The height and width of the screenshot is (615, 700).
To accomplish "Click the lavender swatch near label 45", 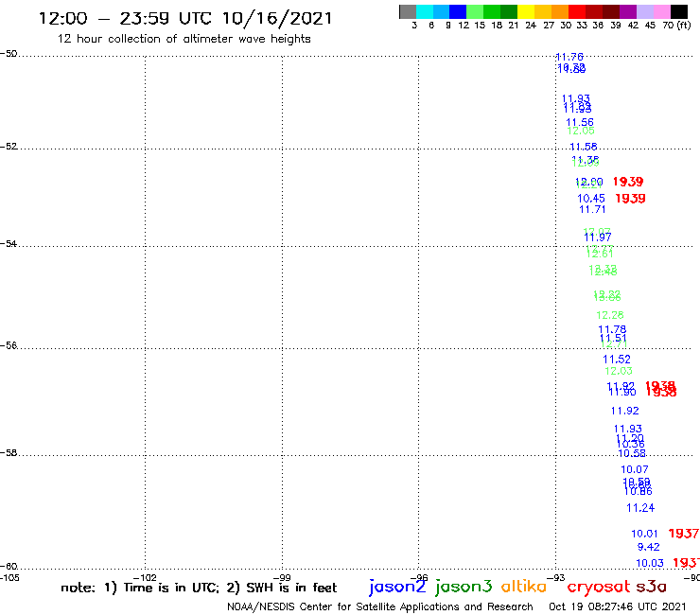I will coord(644,11).
